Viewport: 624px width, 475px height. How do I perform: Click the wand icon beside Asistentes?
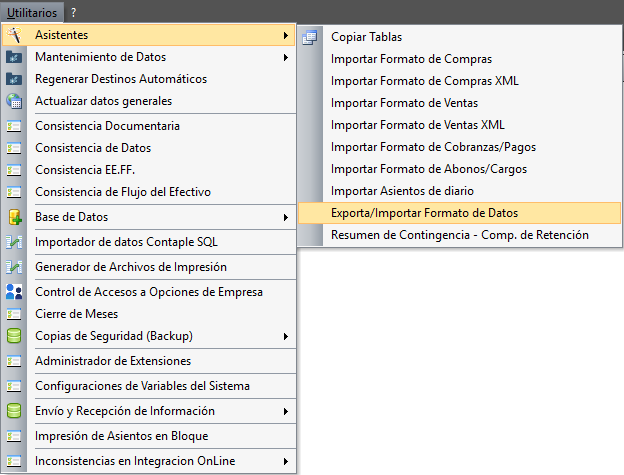[14, 35]
